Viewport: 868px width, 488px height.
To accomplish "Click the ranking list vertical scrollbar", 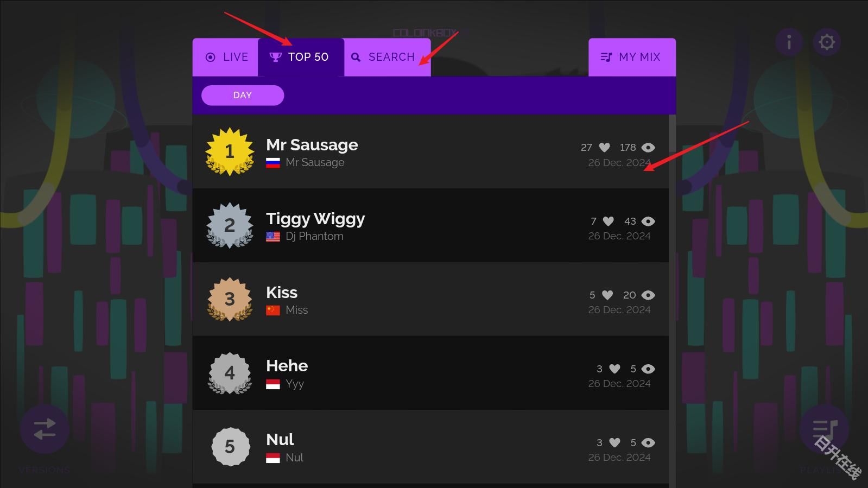I will coord(672,299).
